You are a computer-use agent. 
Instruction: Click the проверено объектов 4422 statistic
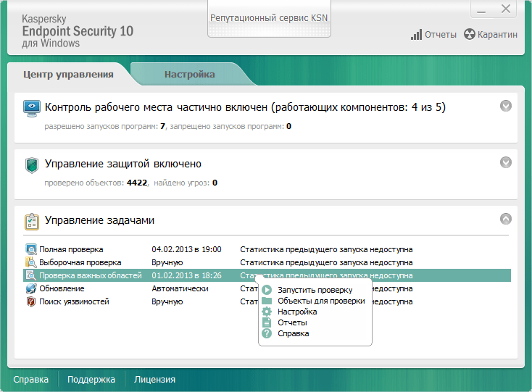pyautogui.click(x=96, y=183)
